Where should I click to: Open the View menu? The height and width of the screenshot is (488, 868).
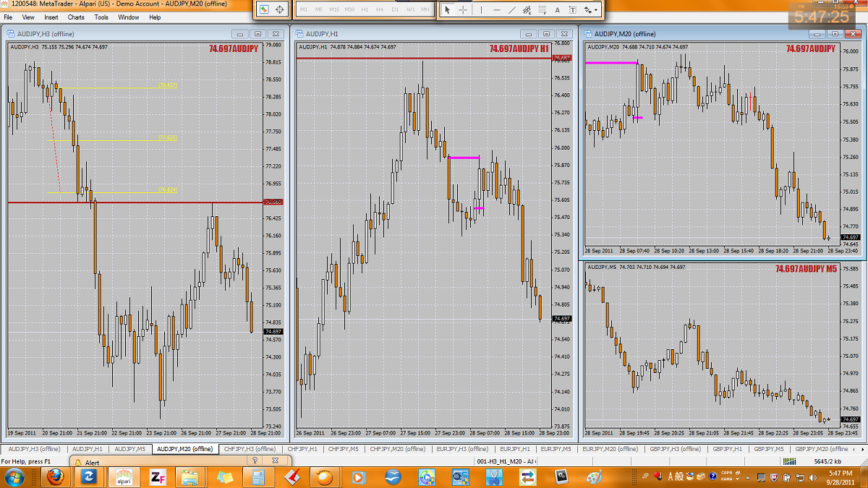coord(28,17)
